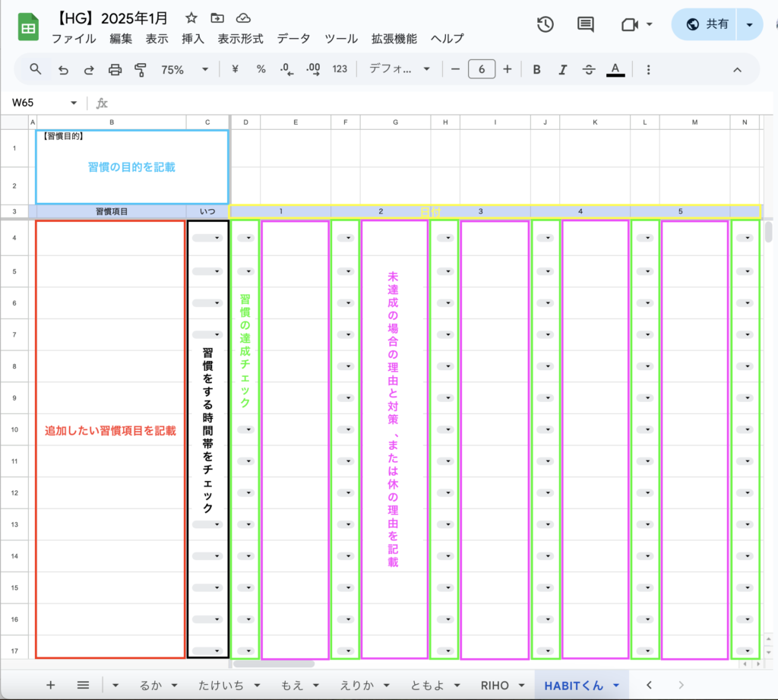The image size is (778, 700).
Task: Open the comments speech bubble icon
Action: [x=585, y=24]
